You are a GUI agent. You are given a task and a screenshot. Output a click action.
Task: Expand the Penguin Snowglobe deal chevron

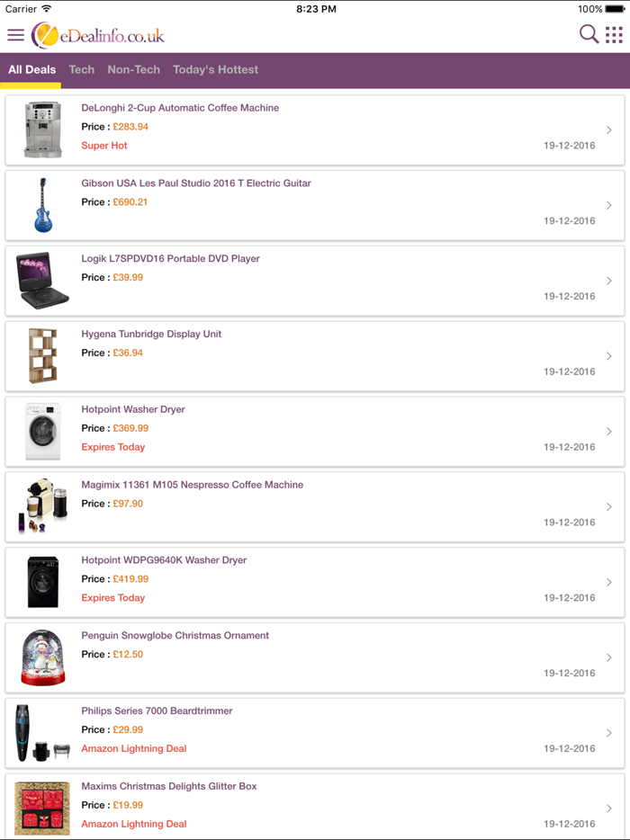(610, 657)
